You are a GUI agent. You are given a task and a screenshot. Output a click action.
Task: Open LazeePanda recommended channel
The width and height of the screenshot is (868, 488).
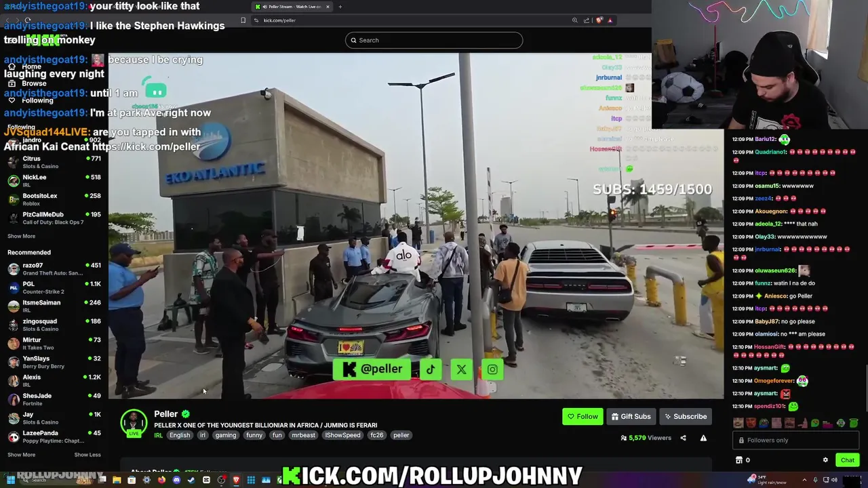point(54,436)
